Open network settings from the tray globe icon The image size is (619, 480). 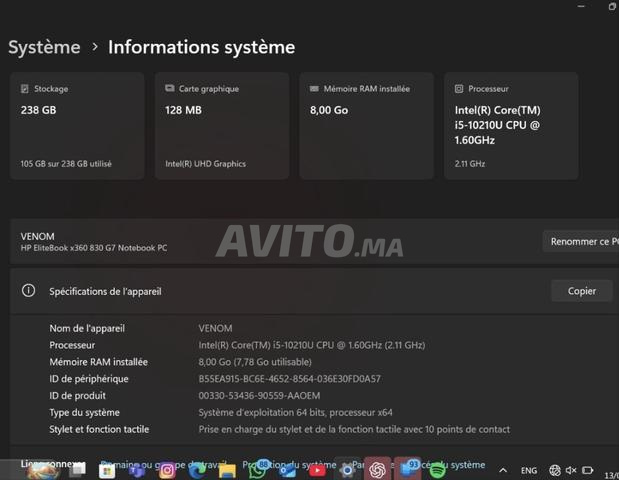tap(555, 470)
